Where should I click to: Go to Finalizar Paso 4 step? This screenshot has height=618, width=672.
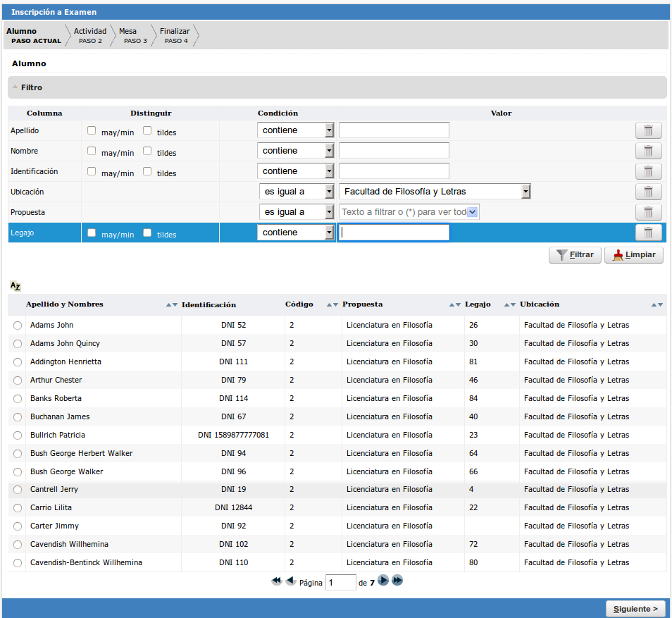click(175, 36)
